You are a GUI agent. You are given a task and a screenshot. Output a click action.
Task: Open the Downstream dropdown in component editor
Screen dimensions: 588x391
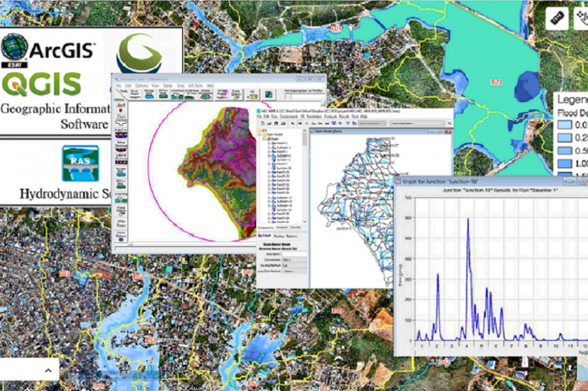pos(294,260)
